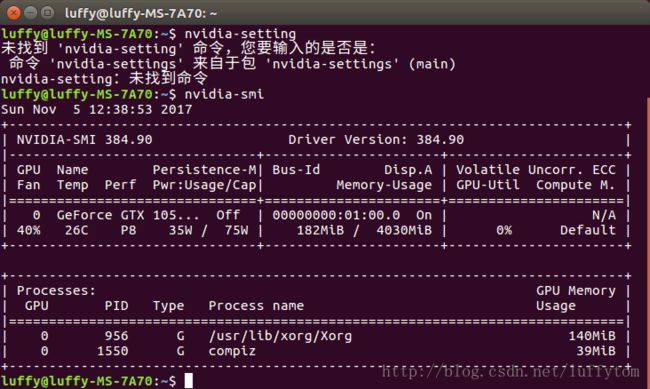Click the 39MiB memory usage
Viewport: 650px width, 389px height.
(x=596, y=351)
